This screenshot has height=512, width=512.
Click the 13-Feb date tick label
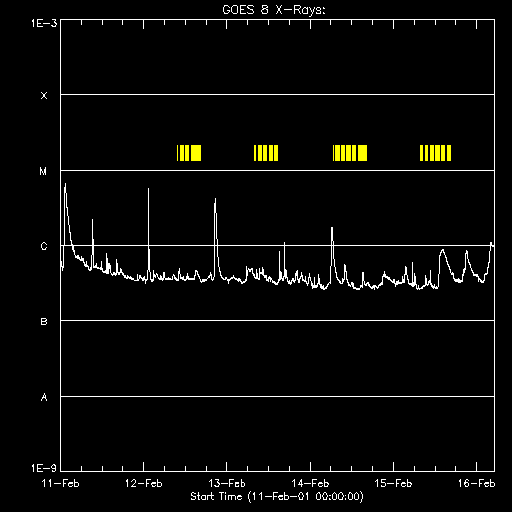click(227, 483)
